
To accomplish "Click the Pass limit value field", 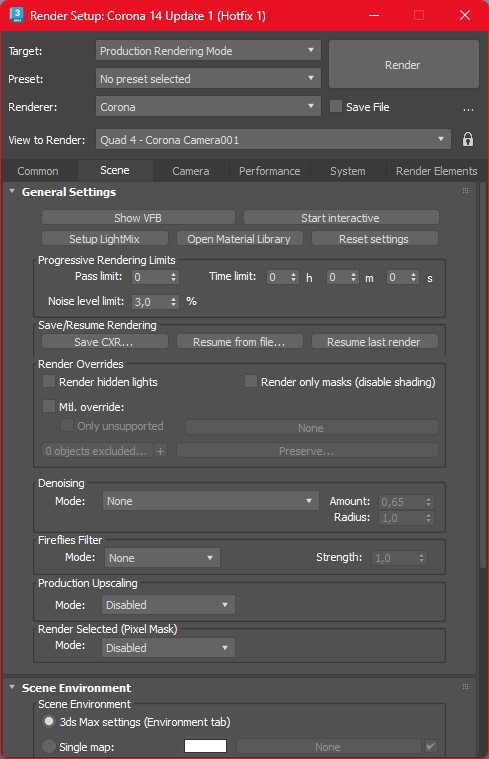I will click(150, 277).
